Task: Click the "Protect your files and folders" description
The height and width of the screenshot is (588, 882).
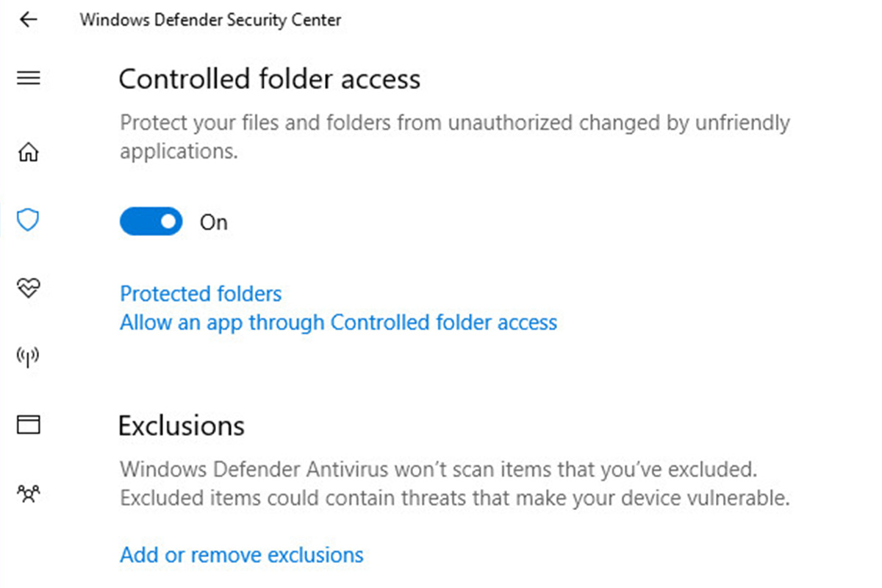Action: [x=454, y=123]
